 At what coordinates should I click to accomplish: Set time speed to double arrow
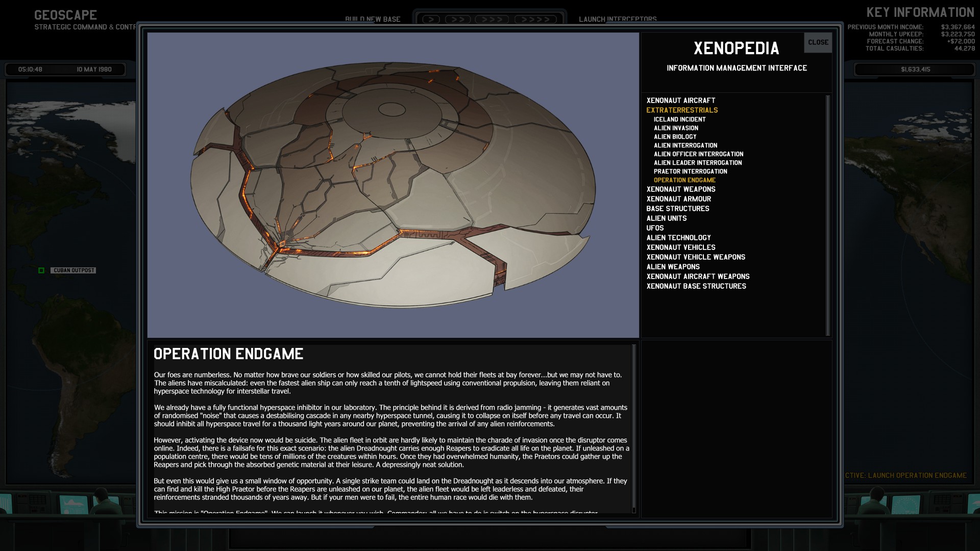point(458,19)
